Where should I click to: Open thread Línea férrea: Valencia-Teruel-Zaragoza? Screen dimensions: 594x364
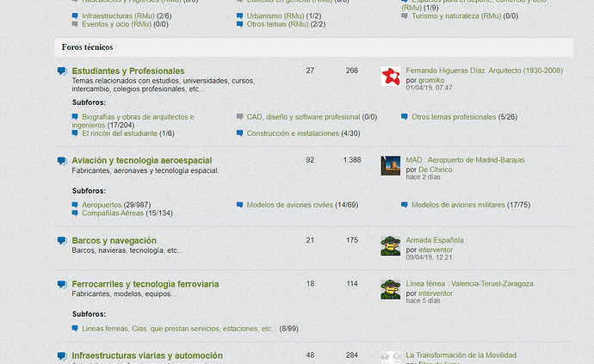pos(469,283)
